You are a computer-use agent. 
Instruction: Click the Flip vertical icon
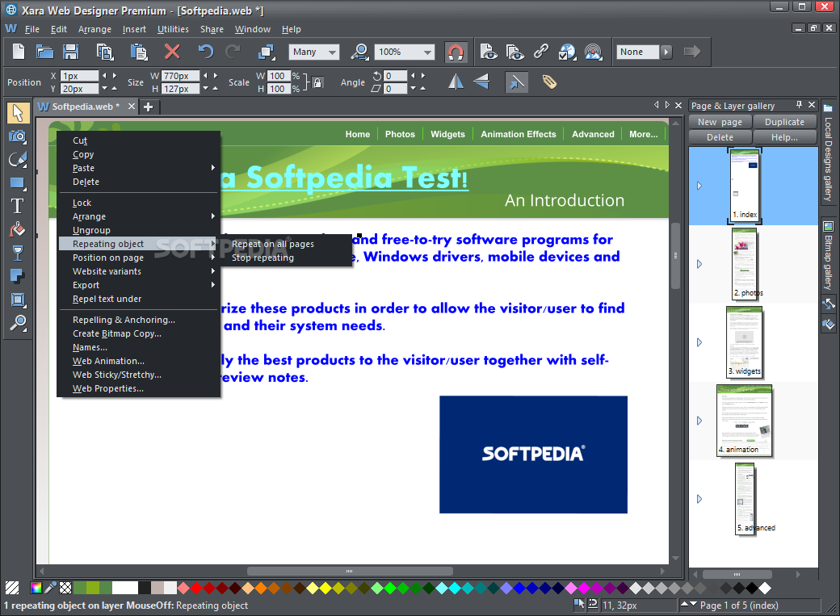481,82
